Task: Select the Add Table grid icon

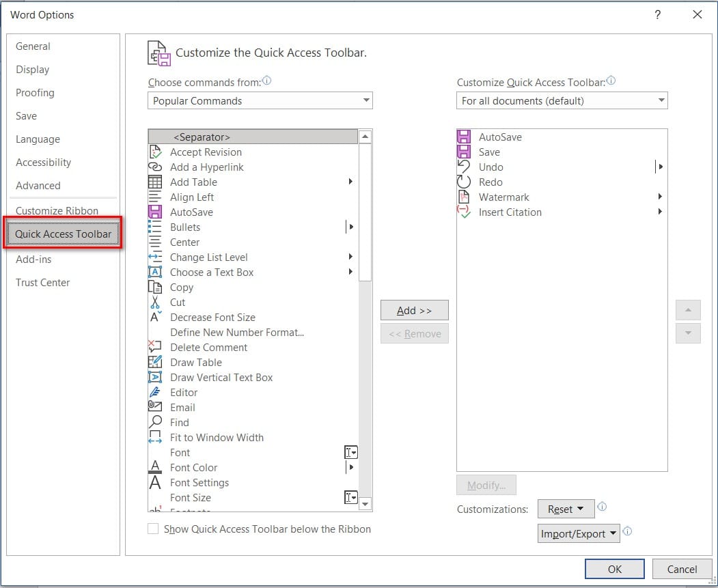Action: pyautogui.click(x=155, y=182)
